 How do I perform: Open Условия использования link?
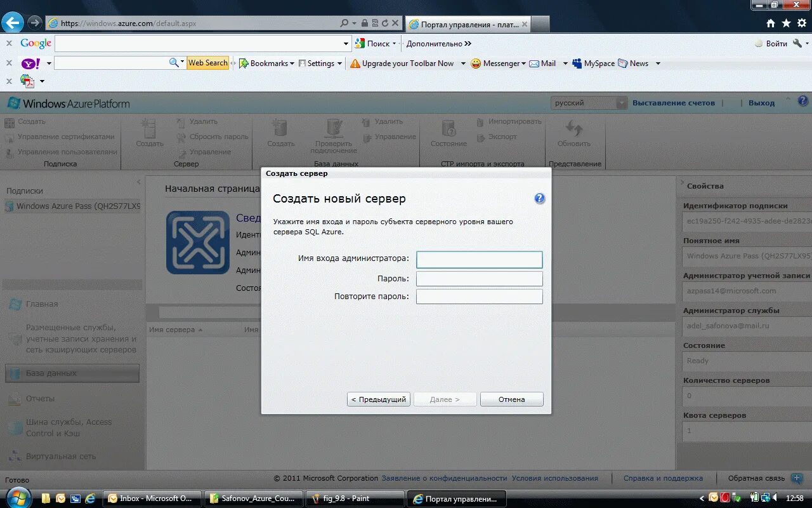555,478
